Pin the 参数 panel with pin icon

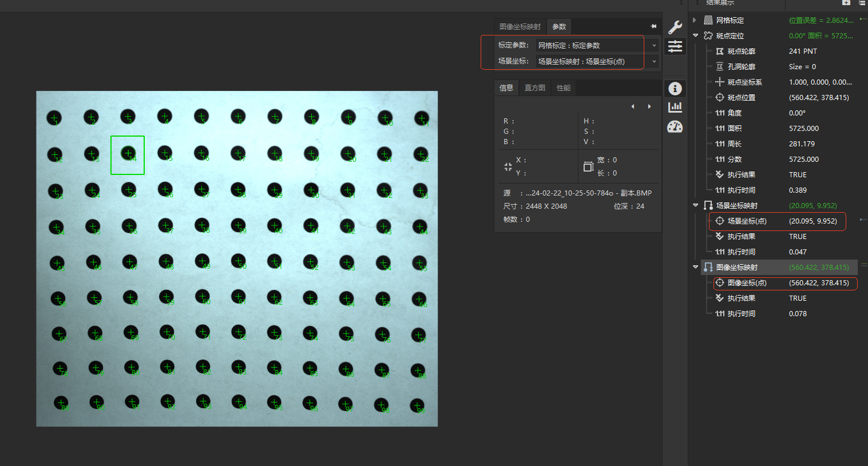point(653,26)
